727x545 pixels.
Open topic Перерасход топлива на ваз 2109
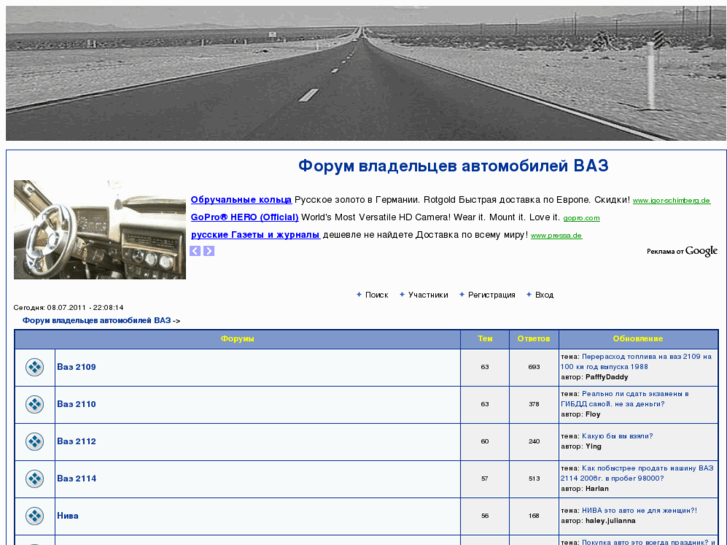(x=636, y=362)
